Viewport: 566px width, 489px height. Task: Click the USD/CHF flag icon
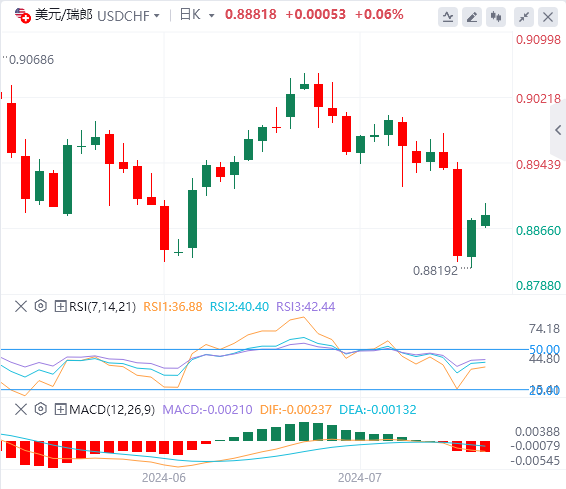[x=23, y=16]
